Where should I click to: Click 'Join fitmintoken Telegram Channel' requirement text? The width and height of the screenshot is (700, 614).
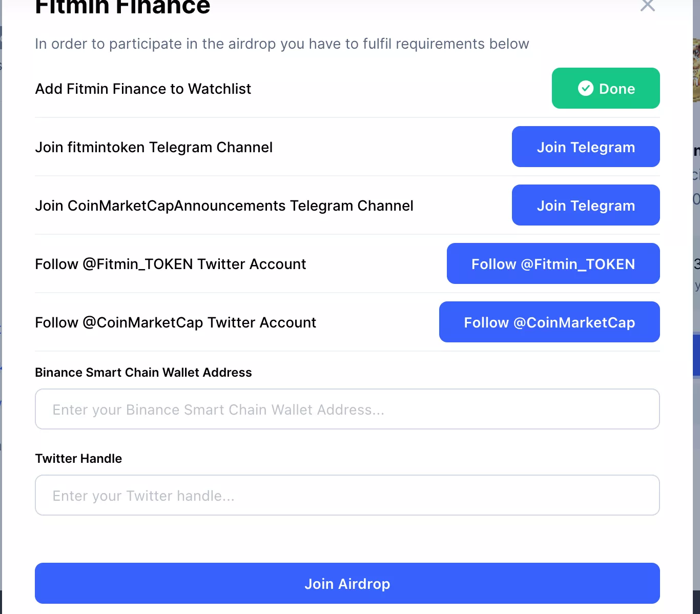154,148
